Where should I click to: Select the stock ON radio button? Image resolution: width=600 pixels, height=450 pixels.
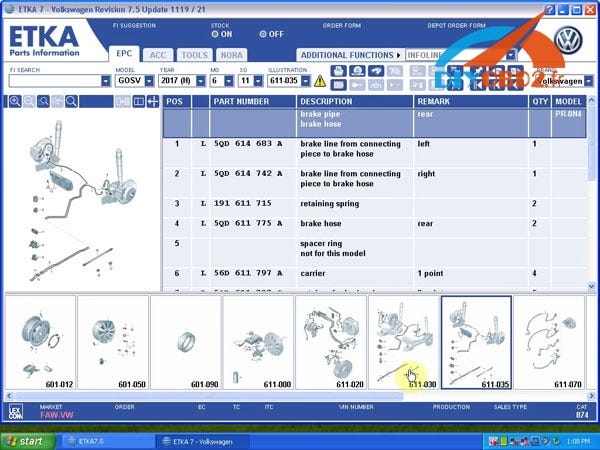coord(215,34)
